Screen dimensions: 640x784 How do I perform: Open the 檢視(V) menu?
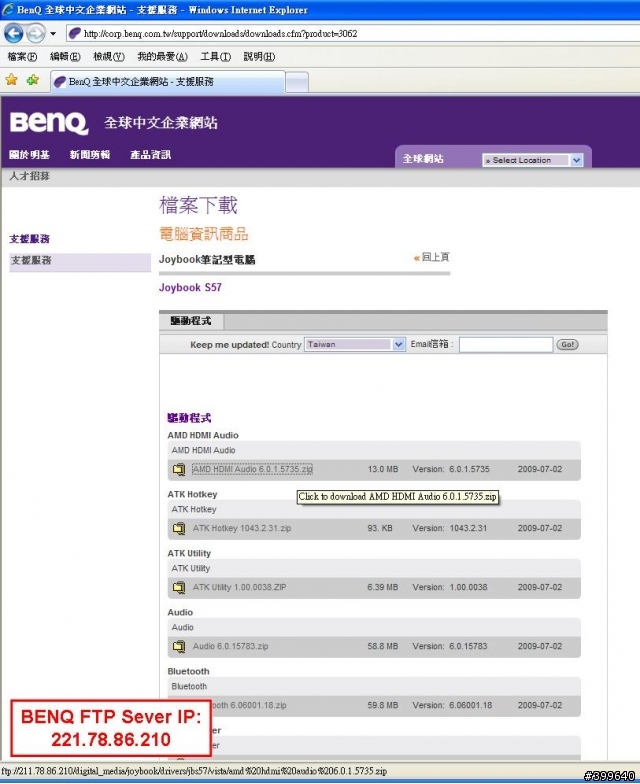click(108, 56)
